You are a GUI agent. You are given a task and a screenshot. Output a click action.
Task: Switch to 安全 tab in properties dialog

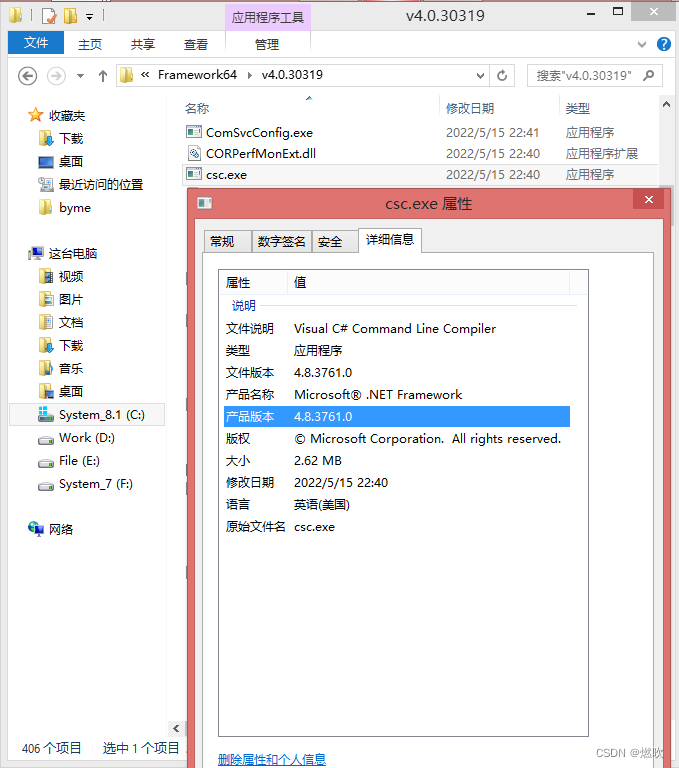click(x=334, y=241)
